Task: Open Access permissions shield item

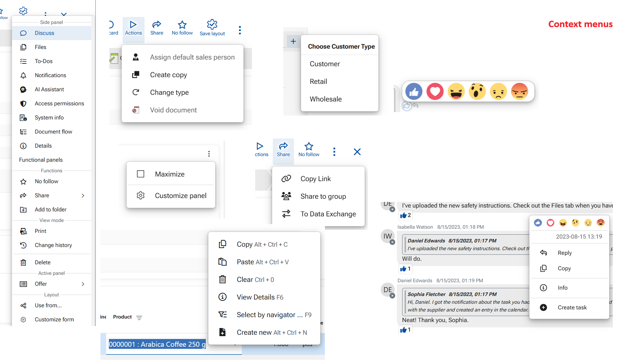Action: click(51, 104)
